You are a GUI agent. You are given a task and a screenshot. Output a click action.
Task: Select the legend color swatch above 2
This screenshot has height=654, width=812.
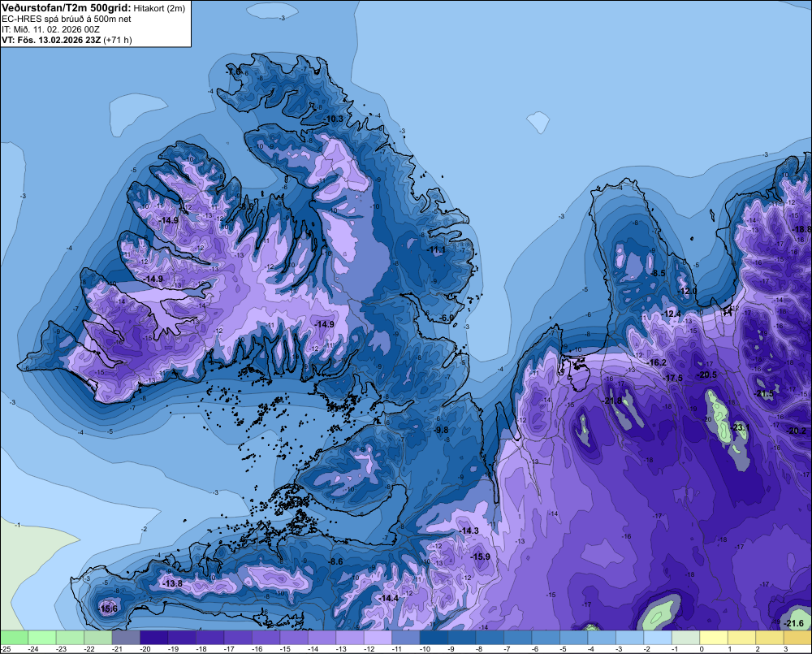(x=769, y=638)
